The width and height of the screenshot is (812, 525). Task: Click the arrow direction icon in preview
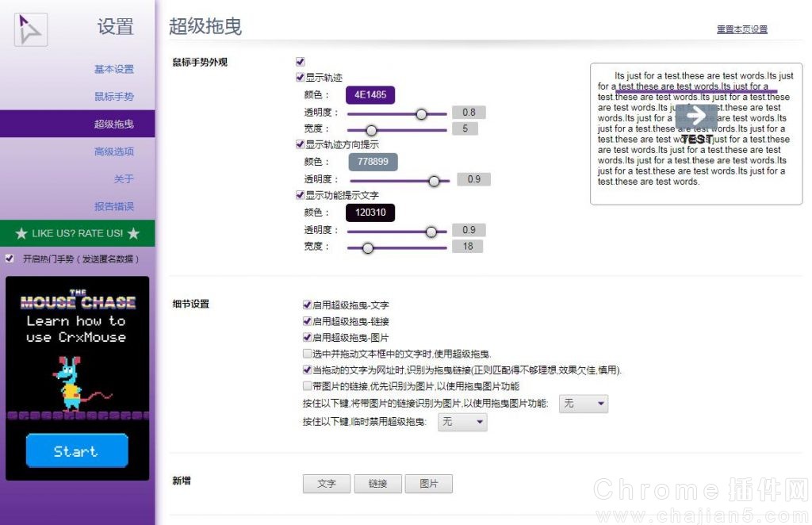pyautogui.click(x=696, y=116)
